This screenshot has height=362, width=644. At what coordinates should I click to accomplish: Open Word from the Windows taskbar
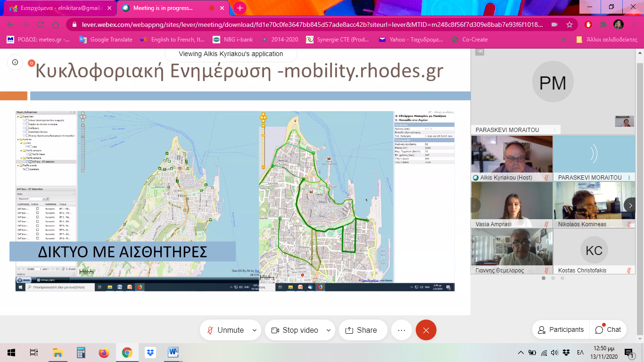point(173,352)
